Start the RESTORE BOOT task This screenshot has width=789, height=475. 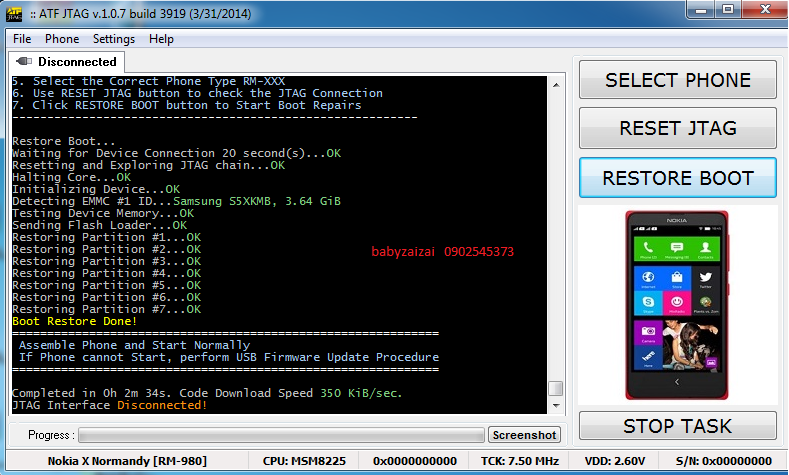point(677,178)
